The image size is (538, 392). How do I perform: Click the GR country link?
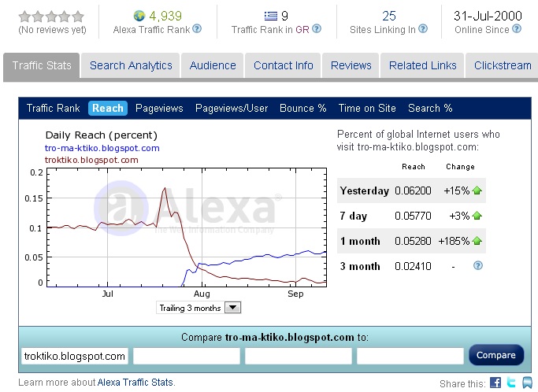pos(302,29)
